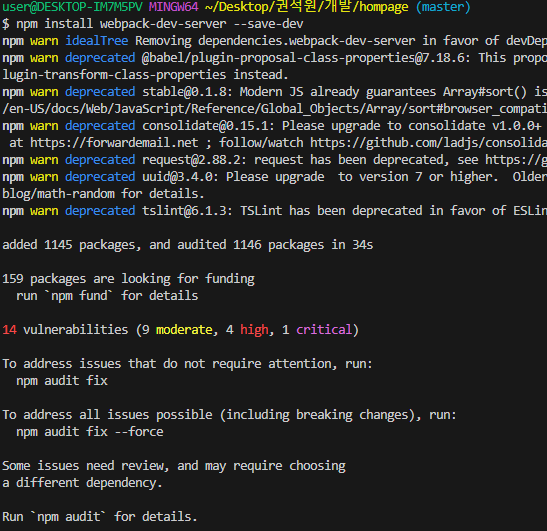Screen dimensions: 547x531
Task: Click 'request@2.88.2:' package text
Action: coord(194,160)
